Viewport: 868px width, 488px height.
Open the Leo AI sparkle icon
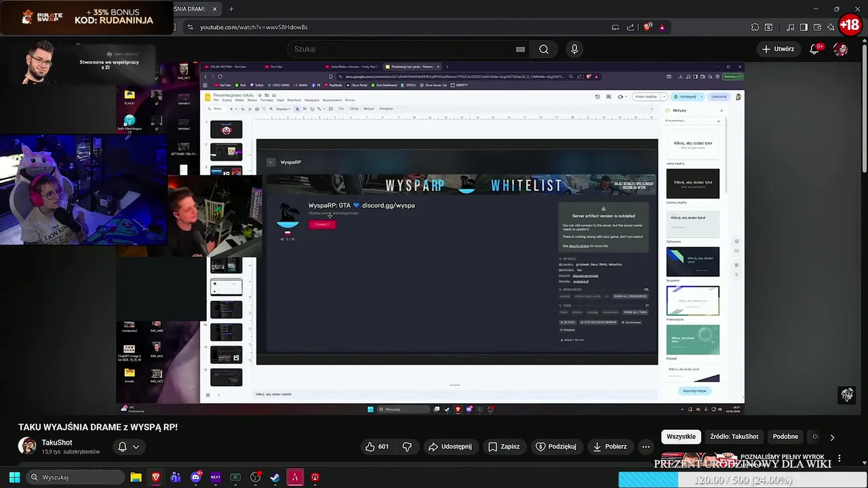[831, 27]
